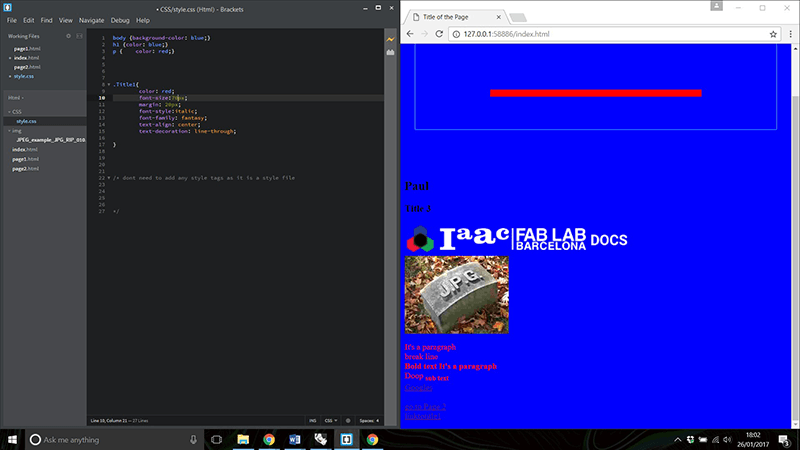Click the Live Preview lightning icon in Brackets

tap(390, 39)
